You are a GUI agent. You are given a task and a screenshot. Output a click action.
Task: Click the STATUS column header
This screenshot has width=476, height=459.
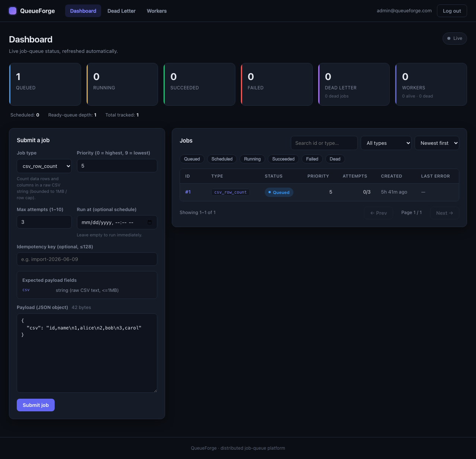(274, 176)
